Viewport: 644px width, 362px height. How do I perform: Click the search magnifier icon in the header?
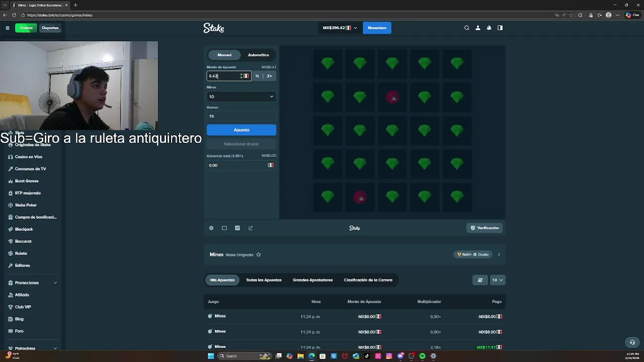467,28
